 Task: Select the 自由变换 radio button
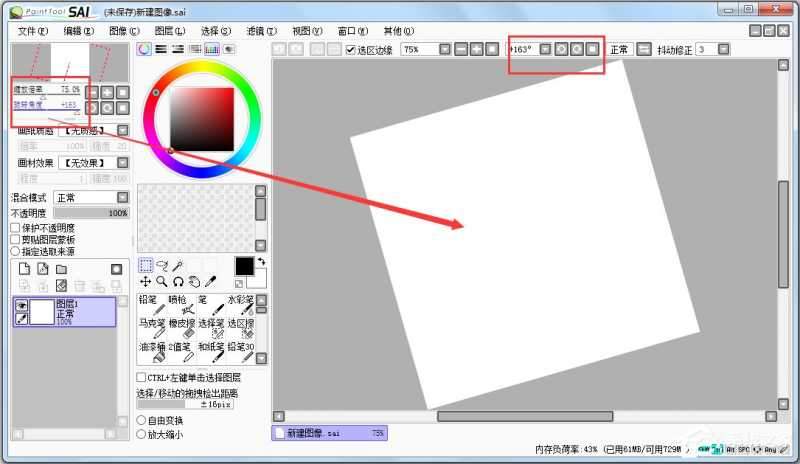141,421
